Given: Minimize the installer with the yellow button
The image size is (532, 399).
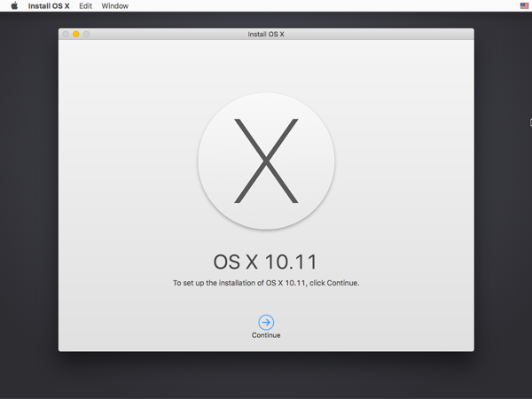Looking at the screenshot, I should [76, 35].
